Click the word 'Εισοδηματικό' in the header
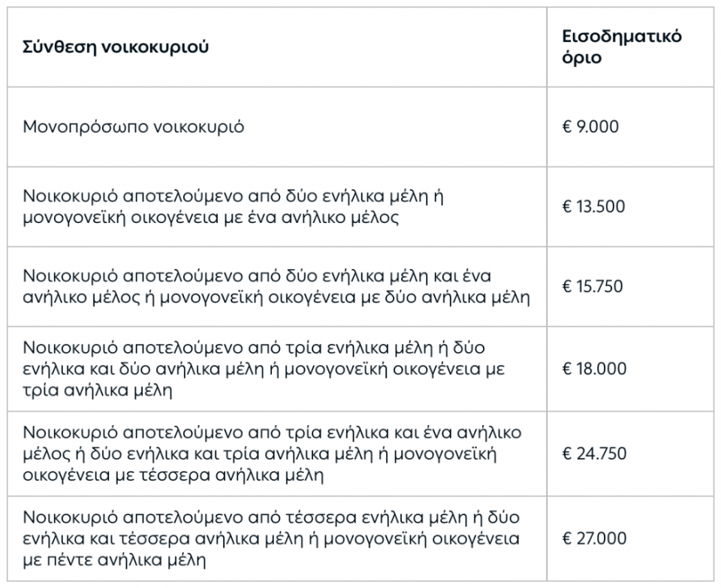 622,37
